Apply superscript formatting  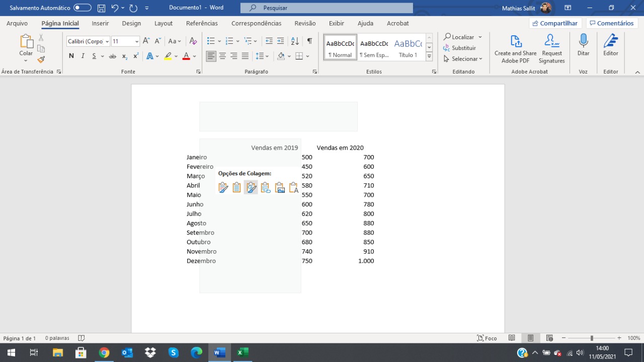136,56
